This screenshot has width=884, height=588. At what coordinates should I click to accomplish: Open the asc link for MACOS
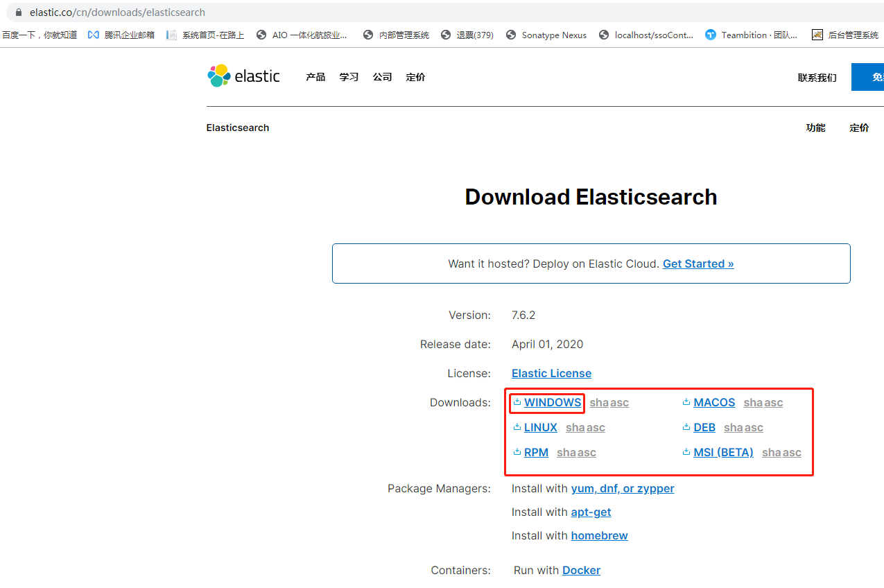point(774,402)
